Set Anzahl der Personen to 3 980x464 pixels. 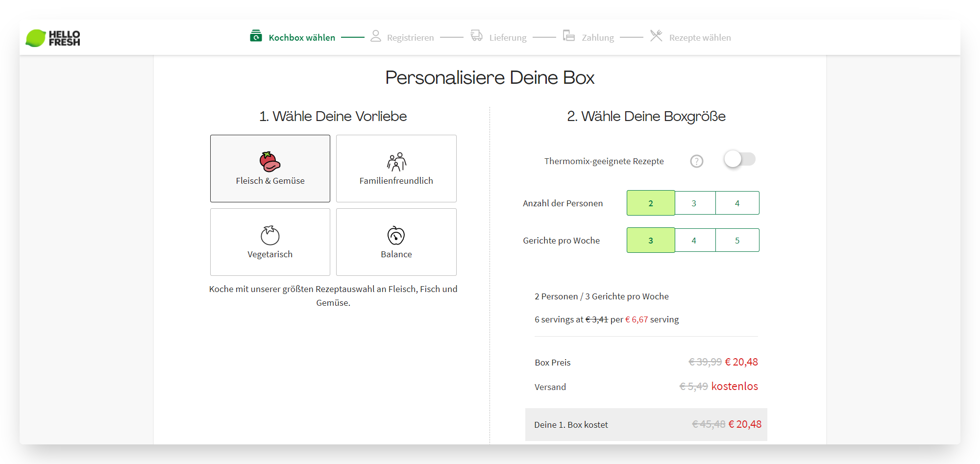pyautogui.click(x=695, y=203)
